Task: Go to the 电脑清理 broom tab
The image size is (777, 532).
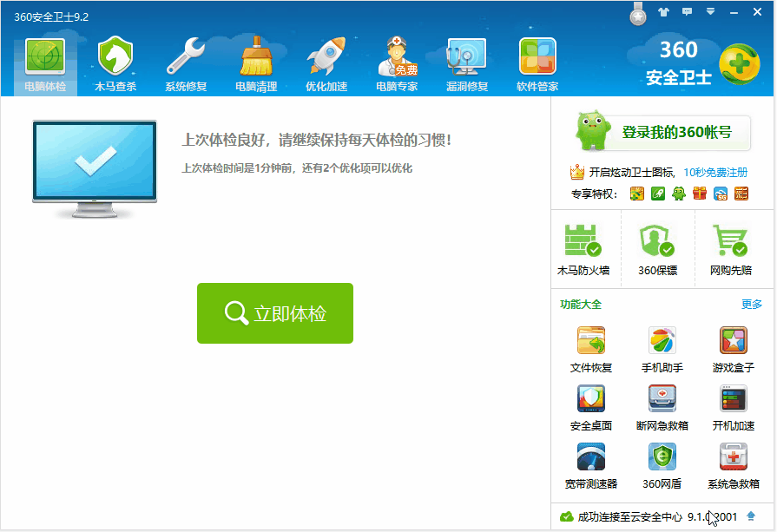Action: (256, 65)
